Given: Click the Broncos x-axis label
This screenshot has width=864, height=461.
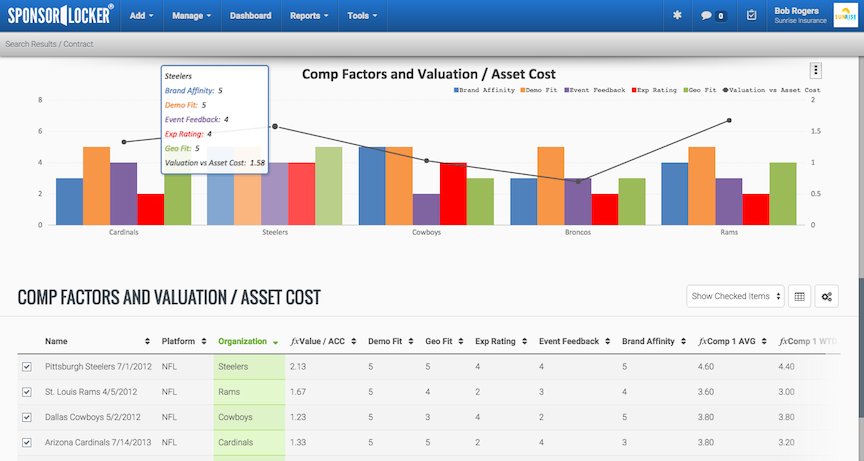Looking at the screenshot, I should (x=577, y=232).
